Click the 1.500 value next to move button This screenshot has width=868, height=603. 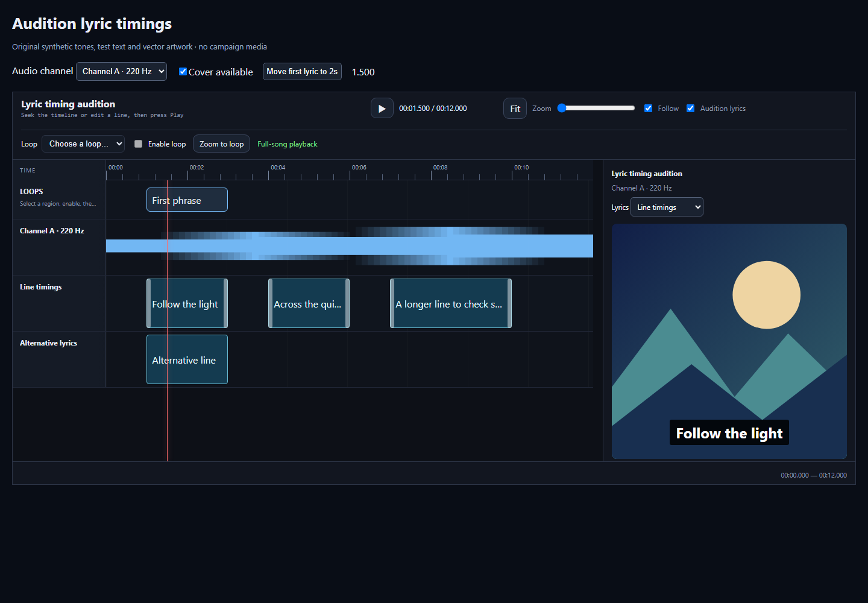pos(363,72)
